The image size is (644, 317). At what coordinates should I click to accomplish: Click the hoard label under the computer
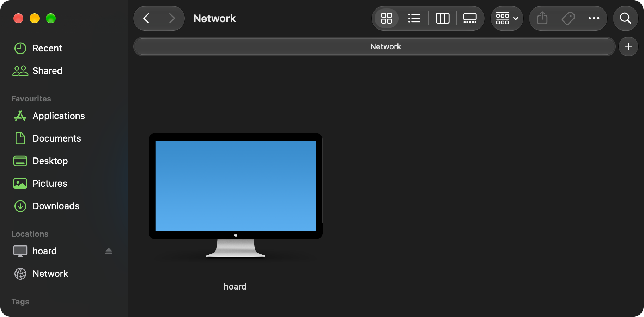pyautogui.click(x=235, y=287)
